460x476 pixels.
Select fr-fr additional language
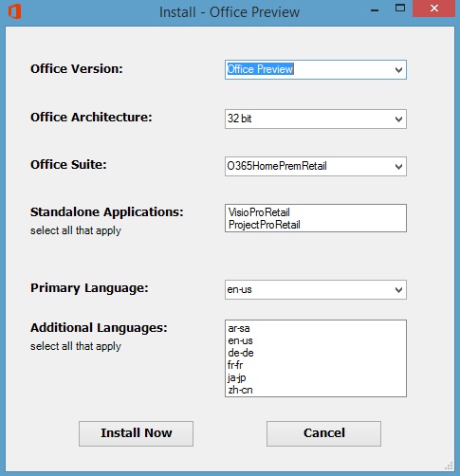[235, 365]
